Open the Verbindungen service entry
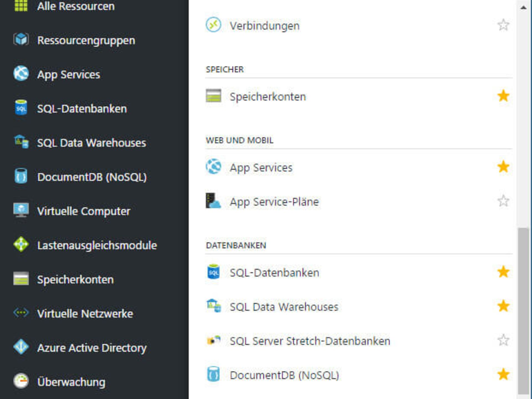Viewport: 532px width, 399px height. [264, 25]
